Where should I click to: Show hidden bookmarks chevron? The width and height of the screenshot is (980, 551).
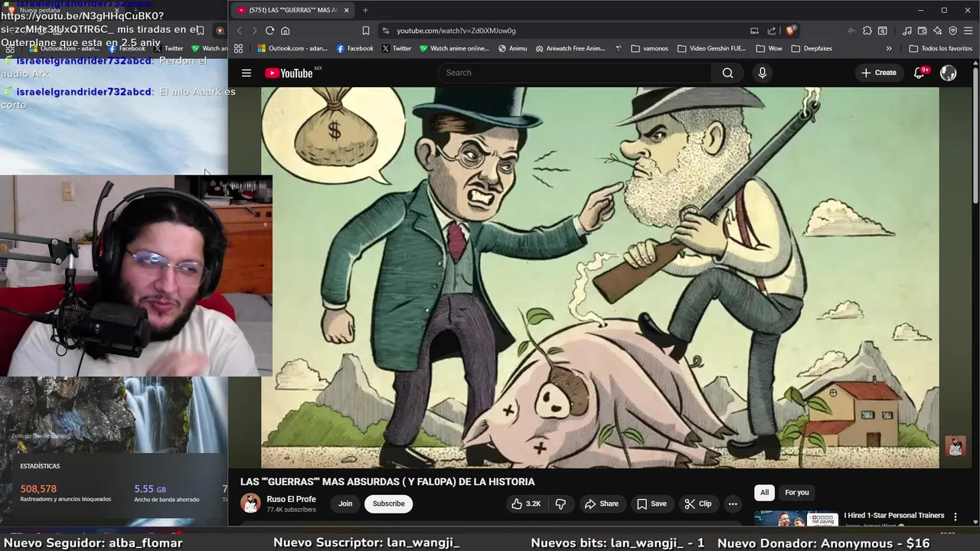(x=889, y=48)
